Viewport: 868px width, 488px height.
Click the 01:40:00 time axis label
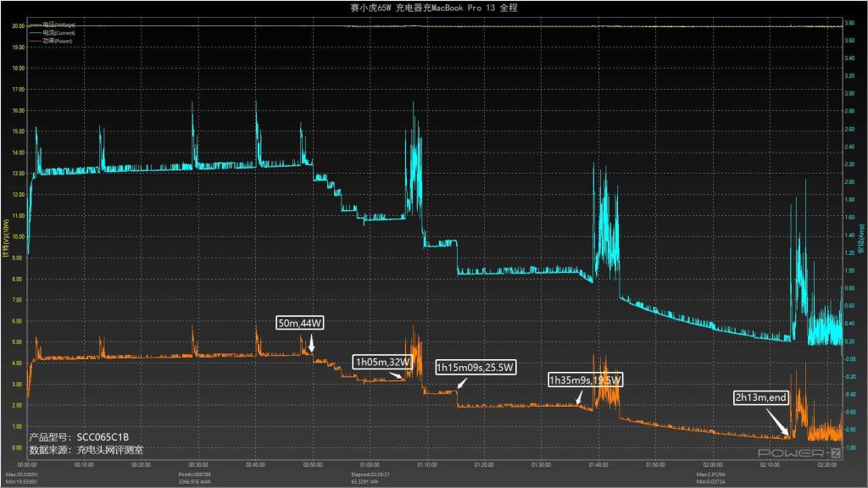click(598, 465)
